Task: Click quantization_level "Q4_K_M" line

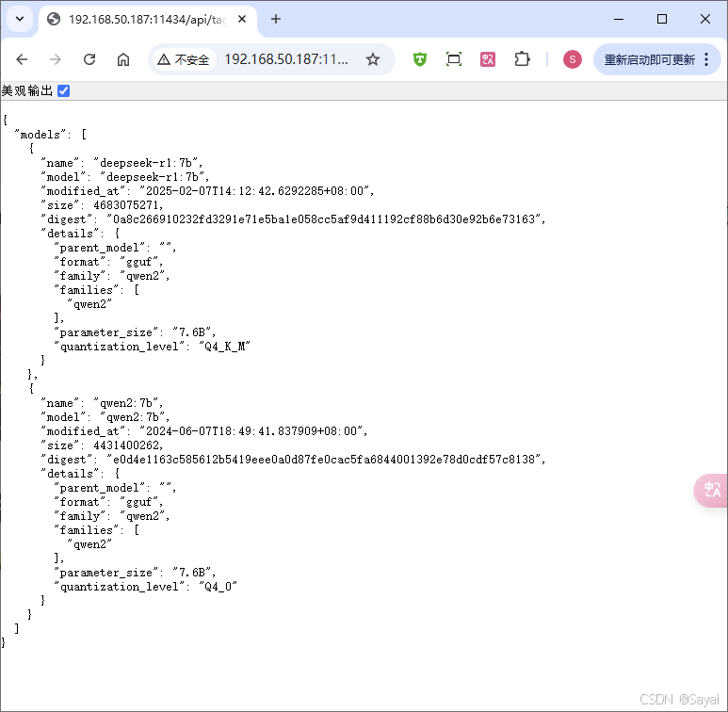Action: click(x=152, y=347)
